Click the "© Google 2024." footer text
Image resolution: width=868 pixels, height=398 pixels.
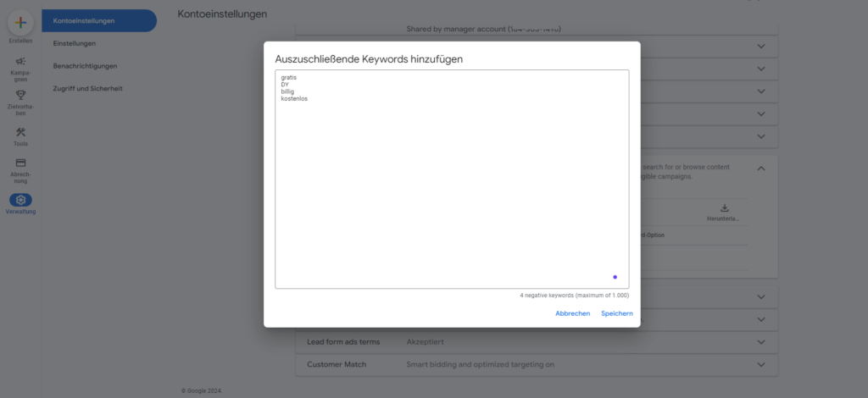(x=202, y=391)
